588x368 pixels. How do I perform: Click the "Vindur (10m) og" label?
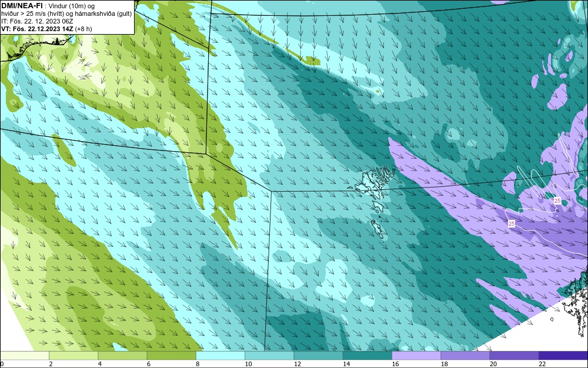click(72, 6)
